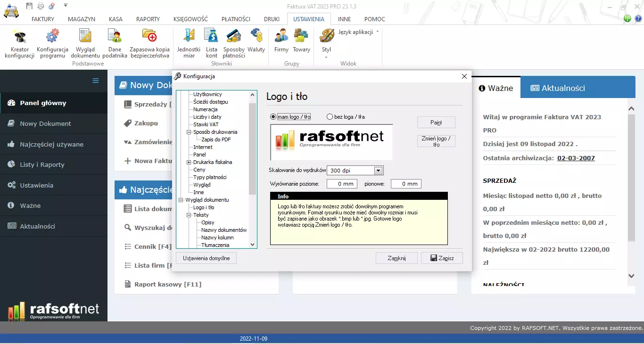Click Konfiguracja programu gear icon
This screenshot has width=644, height=344.
tap(52, 37)
